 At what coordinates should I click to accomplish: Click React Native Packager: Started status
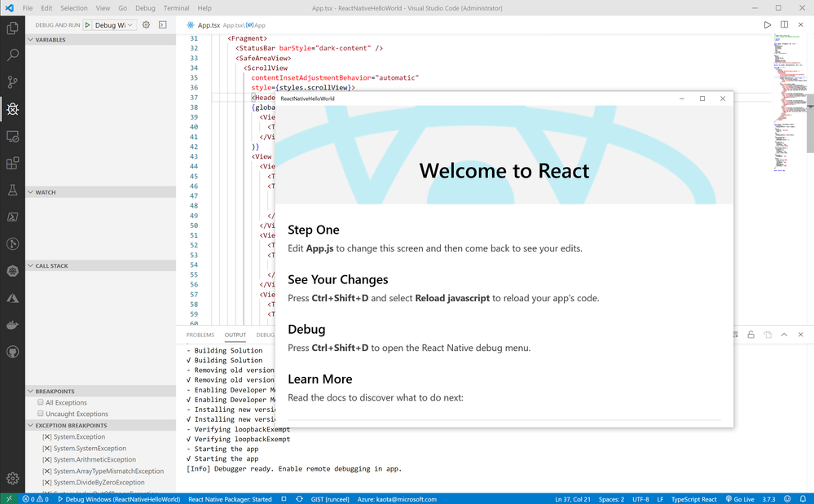[x=230, y=499]
